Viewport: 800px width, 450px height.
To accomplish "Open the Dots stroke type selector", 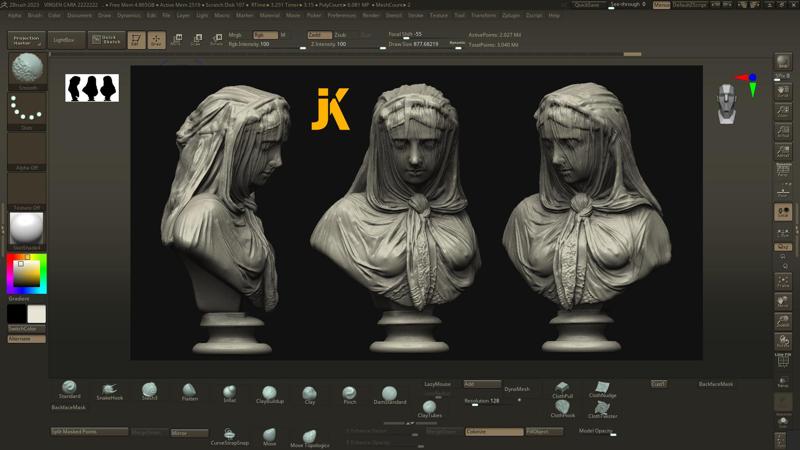I will point(27,111).
